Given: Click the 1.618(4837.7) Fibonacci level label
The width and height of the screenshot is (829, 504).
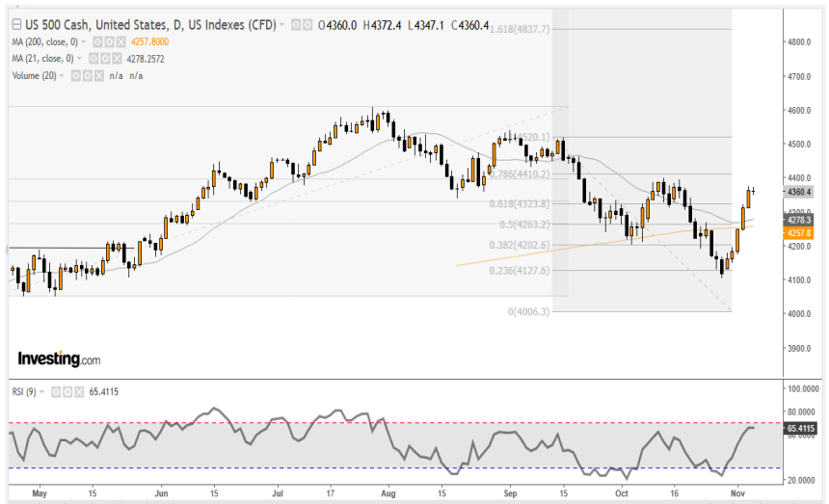Looking at the screenshot, I should (520, 29).
